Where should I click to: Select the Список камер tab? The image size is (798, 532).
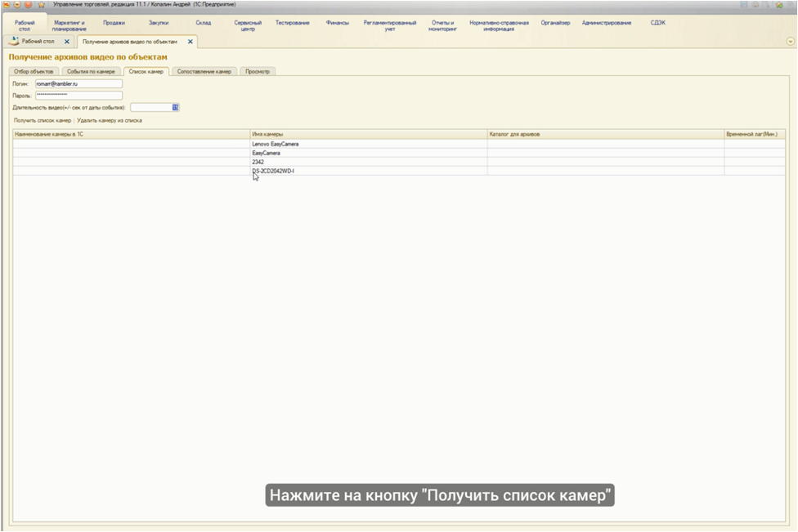pyautogui.click(x=146, y=72)
